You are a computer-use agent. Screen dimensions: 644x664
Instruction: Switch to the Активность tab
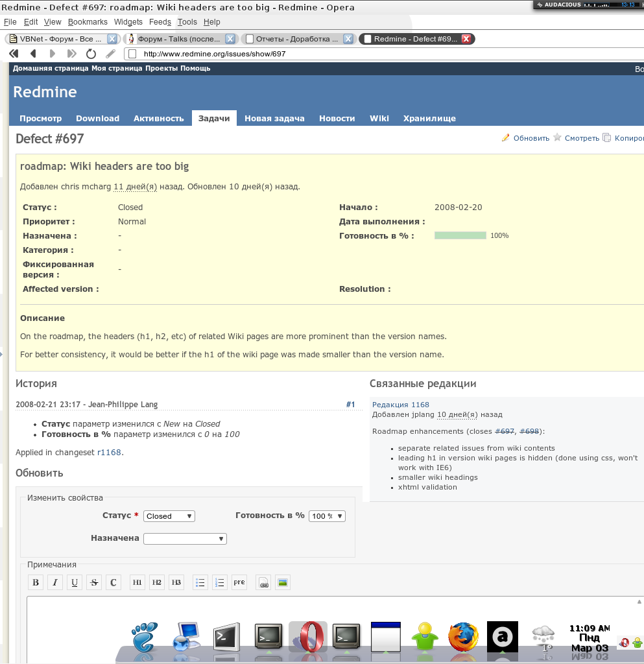pos(159,119)
